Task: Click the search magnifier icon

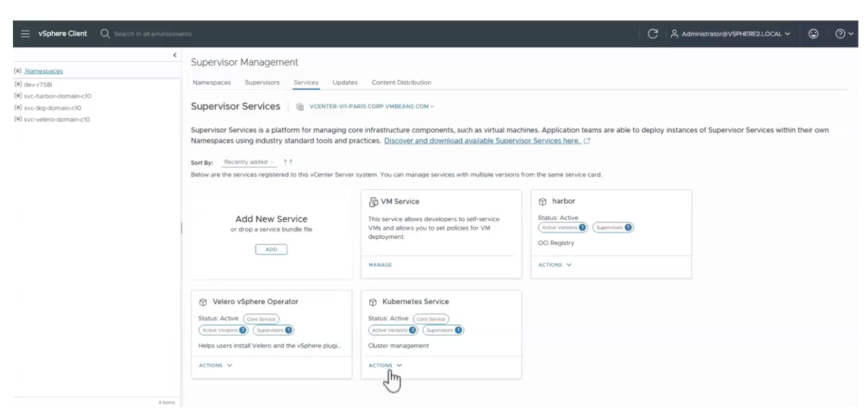Action: pos(105,34)
